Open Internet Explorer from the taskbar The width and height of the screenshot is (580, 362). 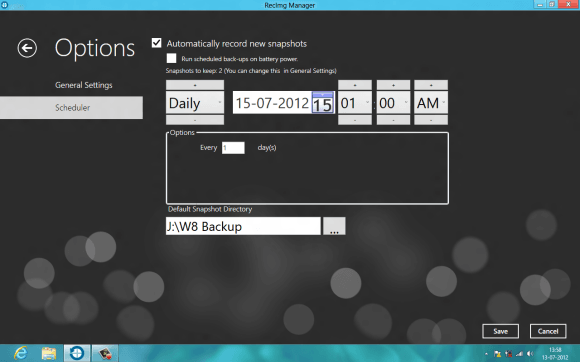[x=21, y=353]
